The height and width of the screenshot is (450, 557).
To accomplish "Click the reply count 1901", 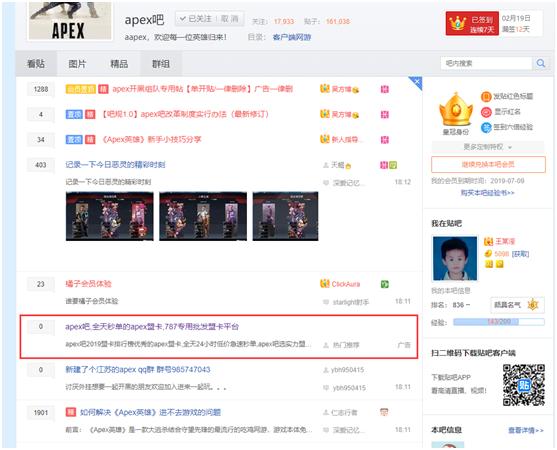I will pyautogui.click(x=40, y=412).
